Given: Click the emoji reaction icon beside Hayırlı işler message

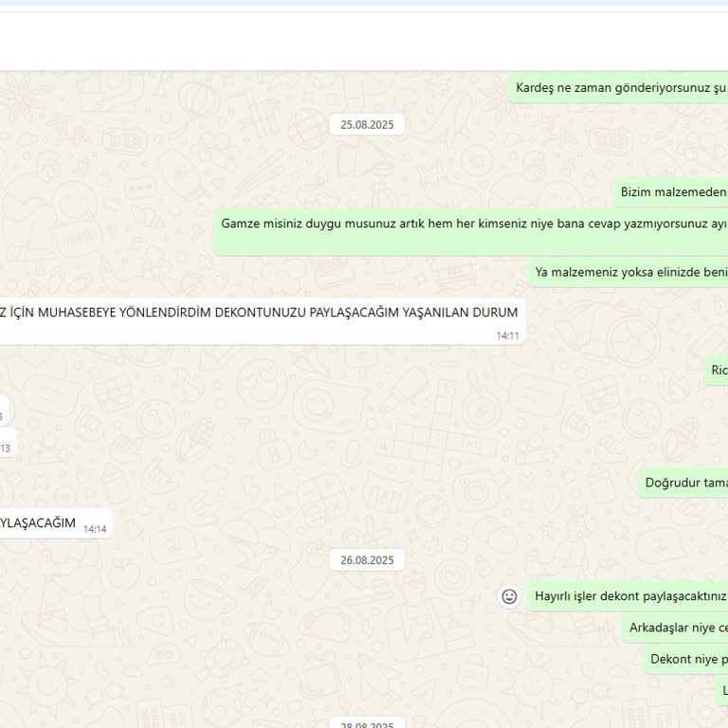Looking at the screenshot, I should (x=509, y=596).
